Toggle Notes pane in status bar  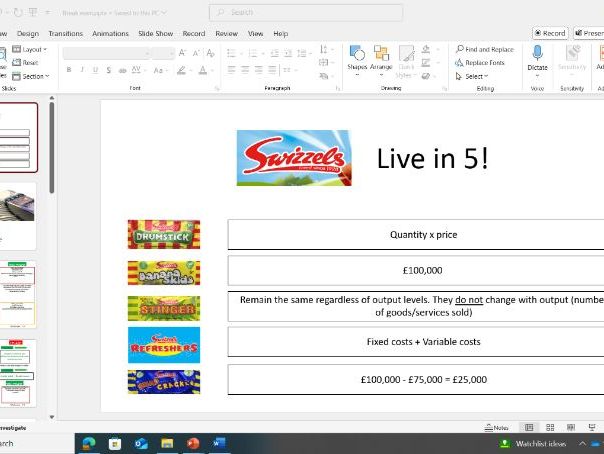point(497,427)
